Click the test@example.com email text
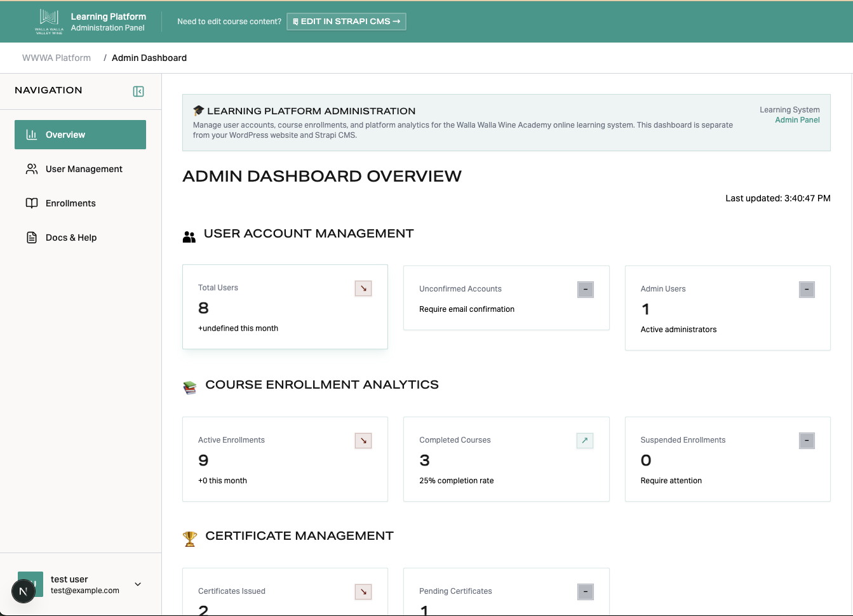853x616 pixels. coord(85,591)
